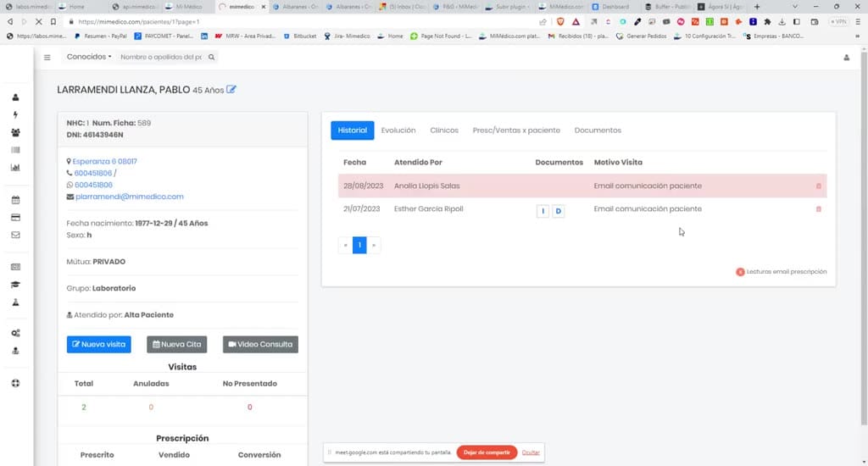The width and height of the screenshot is (868, 466).
Task: Click the Nueva visita button
Action: coord(99,344)
